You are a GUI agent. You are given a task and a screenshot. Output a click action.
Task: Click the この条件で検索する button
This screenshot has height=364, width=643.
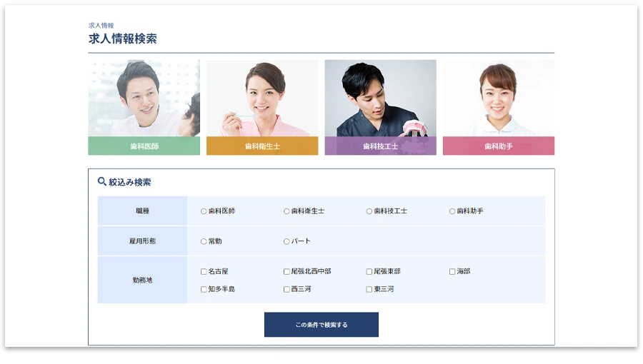coord(321,325)
